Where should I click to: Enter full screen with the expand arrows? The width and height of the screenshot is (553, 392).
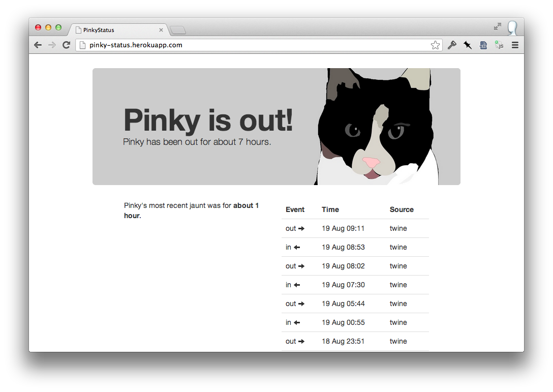(498, 26)
